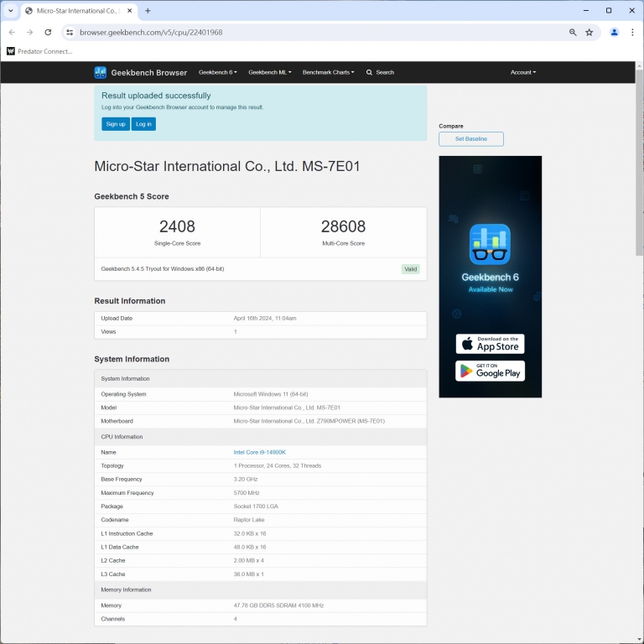Click 'Geekbench 5.4.5 Tryout for Windows x86 (64-bit)'
Viewport: 644px width, 644px height.
[163, 269]
